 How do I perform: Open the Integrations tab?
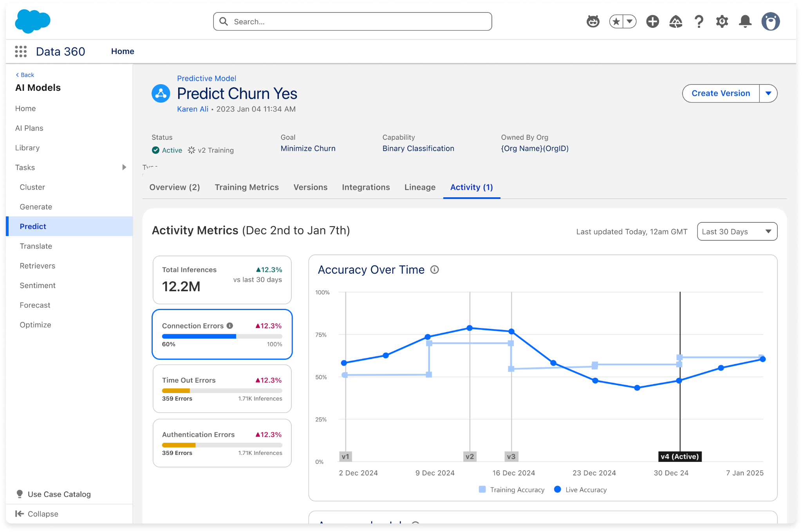click(x=366, y=187)
